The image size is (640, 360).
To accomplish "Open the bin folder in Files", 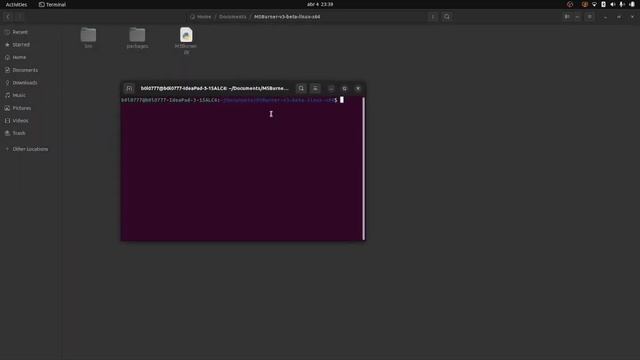I will (x=88, y=38).
